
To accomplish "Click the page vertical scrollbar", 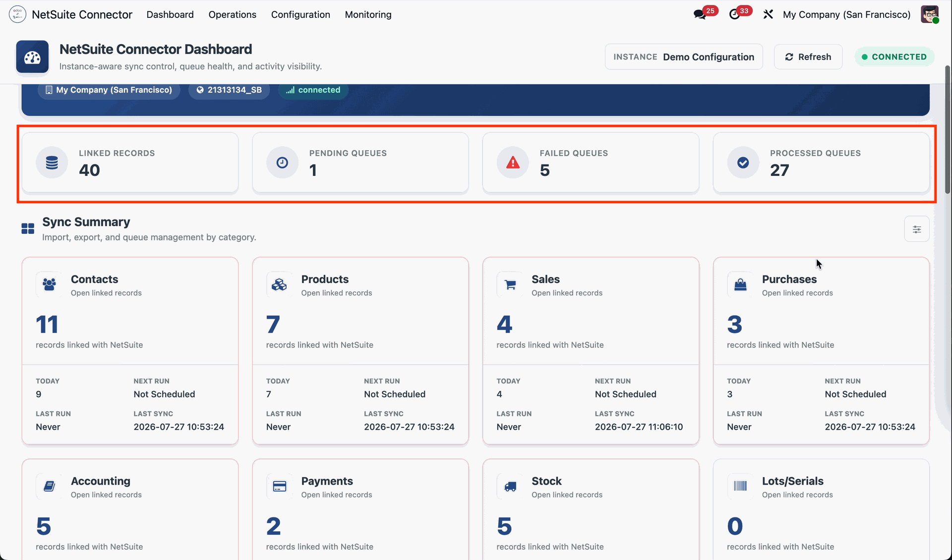I will (x=948, y=129).
